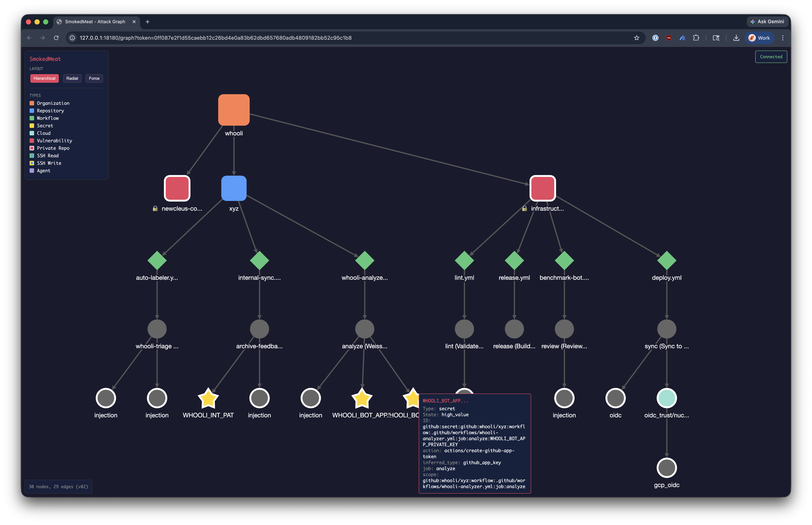
Task: Click the whooli-analyze workflow diamond
Action: (365, 260)
